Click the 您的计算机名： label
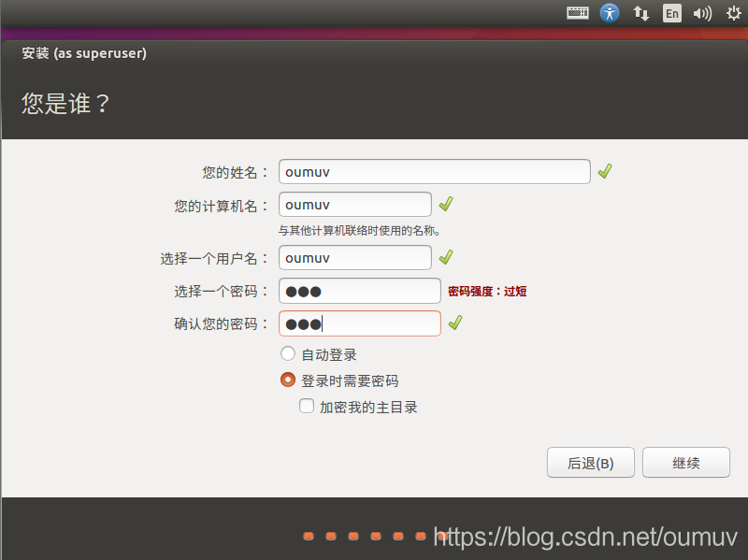Screen dimensions: 748x560 222,206
